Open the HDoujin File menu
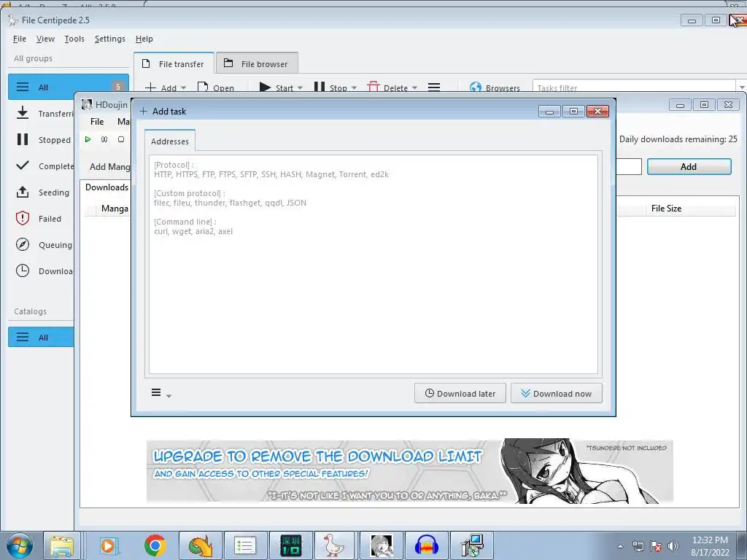Image resolution: width=747 pixels, height=560 pixels. pyautogui.click(x=97, y=122)
